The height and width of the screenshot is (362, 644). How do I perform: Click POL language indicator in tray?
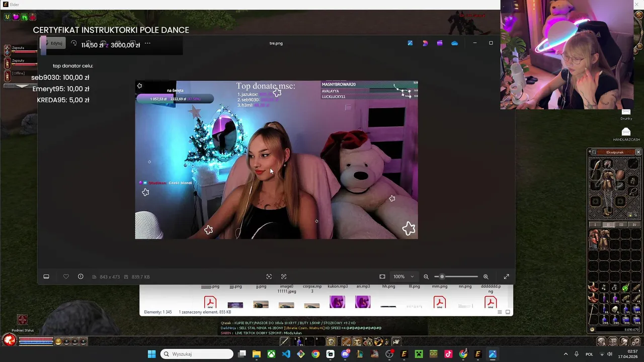pos(589,354)
